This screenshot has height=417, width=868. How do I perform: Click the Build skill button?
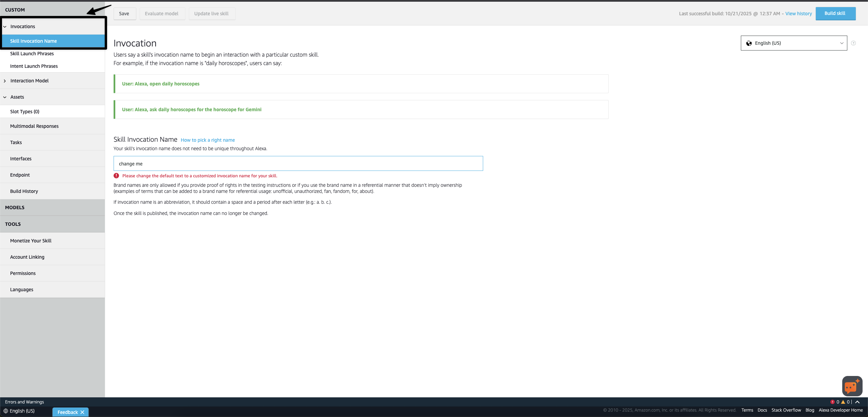coord(835,14)
